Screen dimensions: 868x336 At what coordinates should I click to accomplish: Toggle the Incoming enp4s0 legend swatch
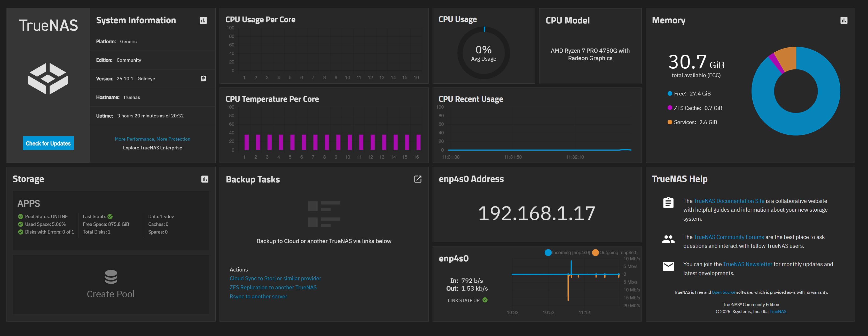(x=548, y=252)
